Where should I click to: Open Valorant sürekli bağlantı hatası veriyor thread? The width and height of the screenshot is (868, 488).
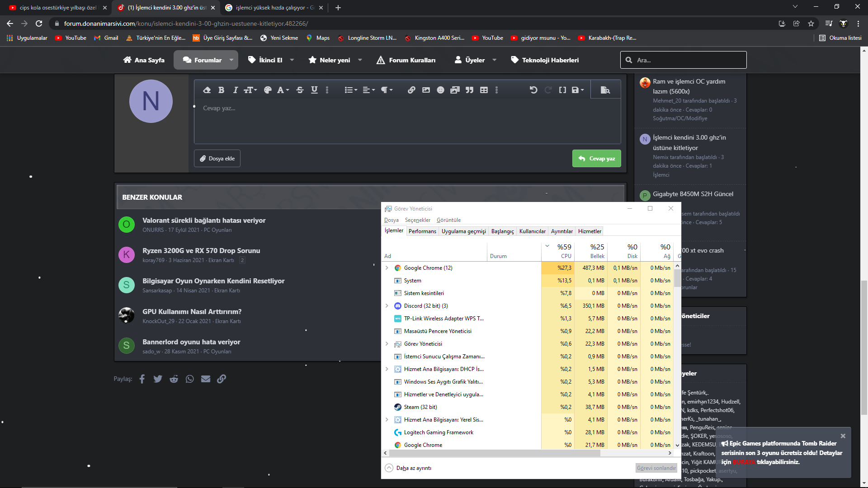[x=204, y=221]
